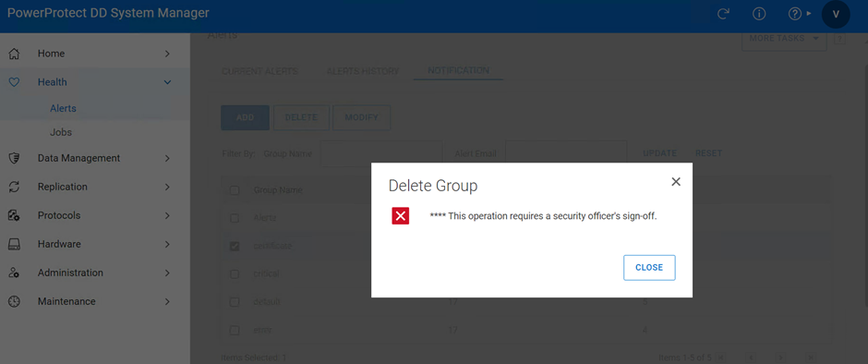Click the 'default' group name
868x364 pixels.
(x=267, y=302)
